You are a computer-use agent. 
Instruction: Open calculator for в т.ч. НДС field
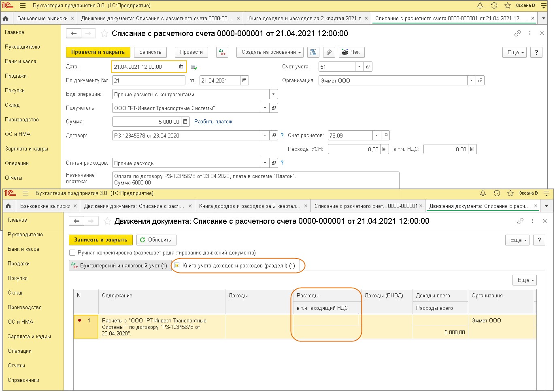pos(472,149)
